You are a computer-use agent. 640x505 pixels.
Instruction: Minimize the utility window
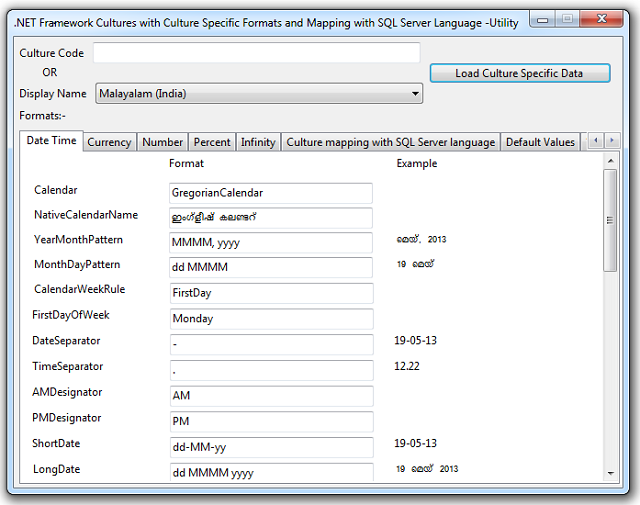coord(542,19)
